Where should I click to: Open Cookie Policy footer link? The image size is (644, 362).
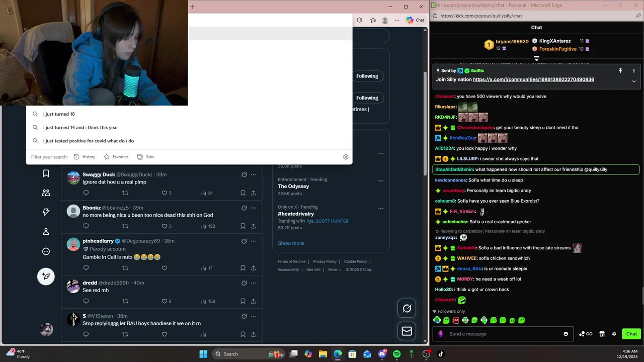[356, 261]
